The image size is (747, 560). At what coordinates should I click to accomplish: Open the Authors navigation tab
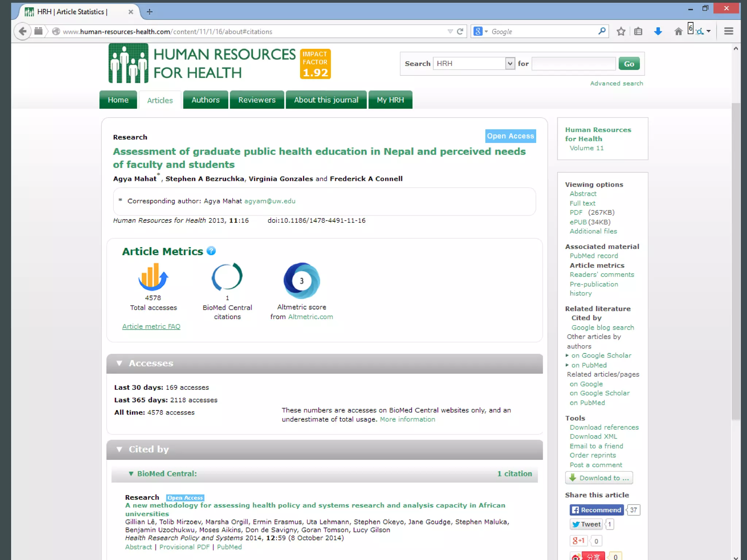(x=205, y=100)
